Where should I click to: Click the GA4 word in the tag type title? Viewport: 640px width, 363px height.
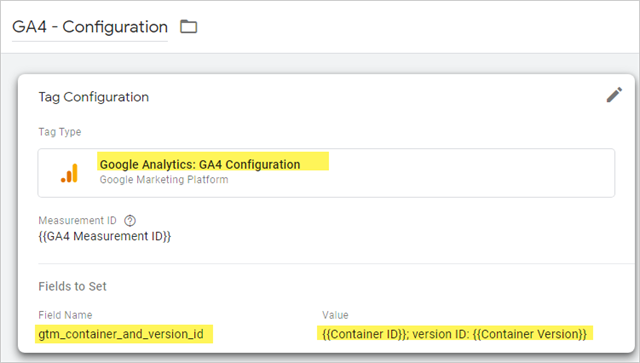point(210,164)
